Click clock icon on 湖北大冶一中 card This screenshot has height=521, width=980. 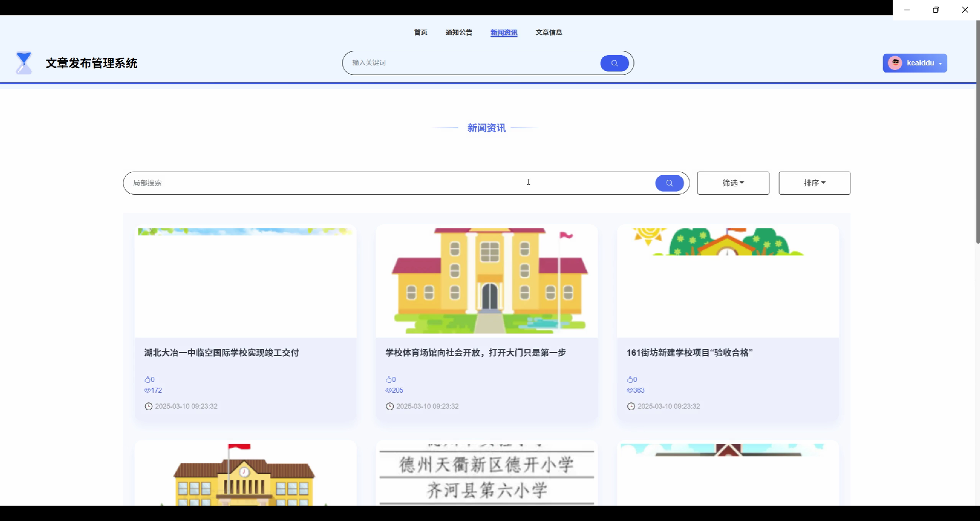(149, 407)
